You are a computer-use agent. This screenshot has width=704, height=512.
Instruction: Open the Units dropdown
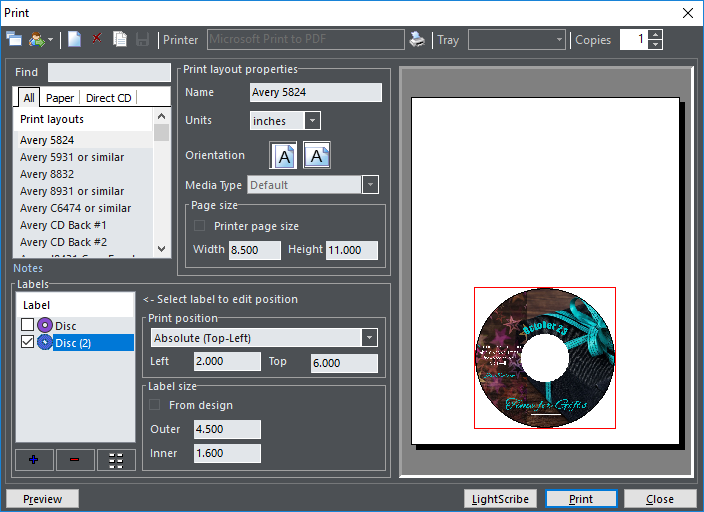[312, 120]
